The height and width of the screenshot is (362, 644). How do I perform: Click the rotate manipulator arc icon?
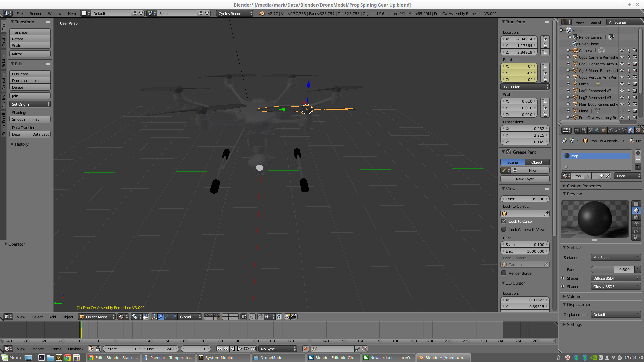pos(167,317)
